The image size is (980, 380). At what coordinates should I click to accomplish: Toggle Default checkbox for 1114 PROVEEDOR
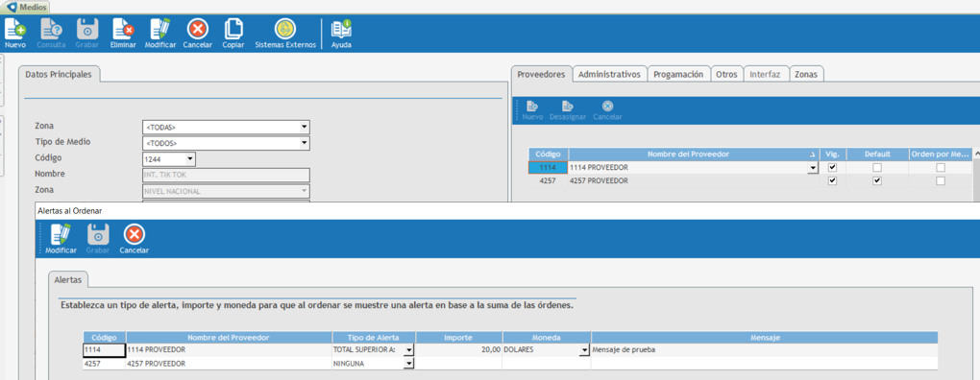point(877,168)
